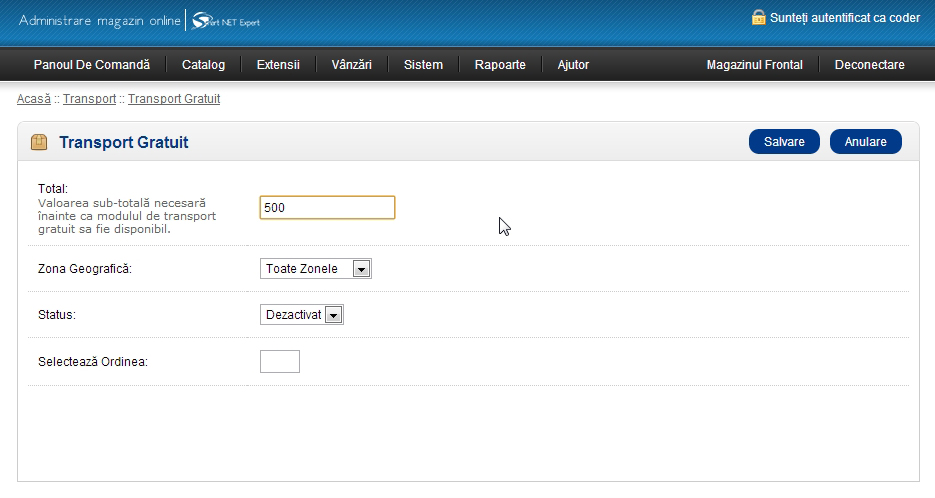Select the Extensii menu item

pyautogui.click(x=278, y=65)
